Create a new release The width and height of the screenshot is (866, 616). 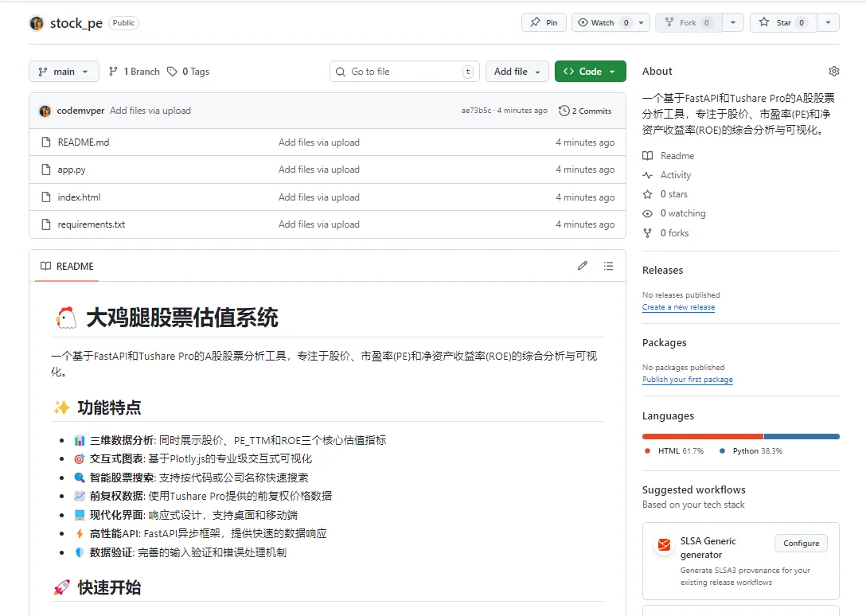pyautogui.click(x=678, y=307)
